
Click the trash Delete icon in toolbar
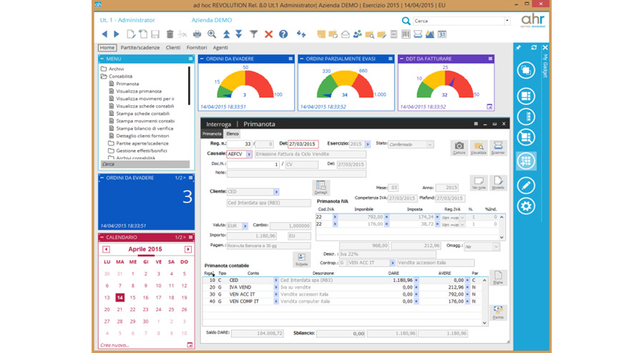170,34
